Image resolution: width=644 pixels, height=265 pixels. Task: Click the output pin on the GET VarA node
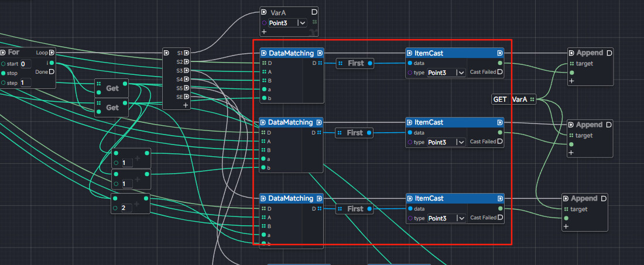pos(532,99)
